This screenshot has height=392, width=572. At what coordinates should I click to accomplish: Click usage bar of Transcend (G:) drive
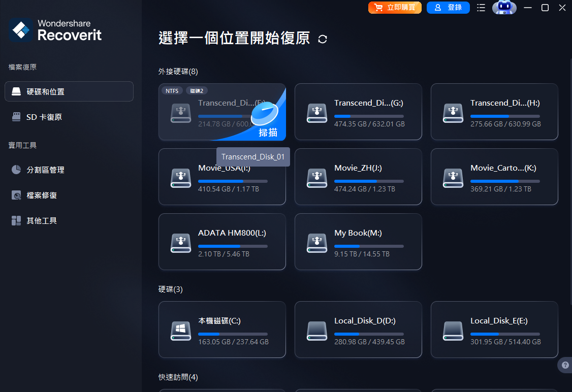point(369,116)
